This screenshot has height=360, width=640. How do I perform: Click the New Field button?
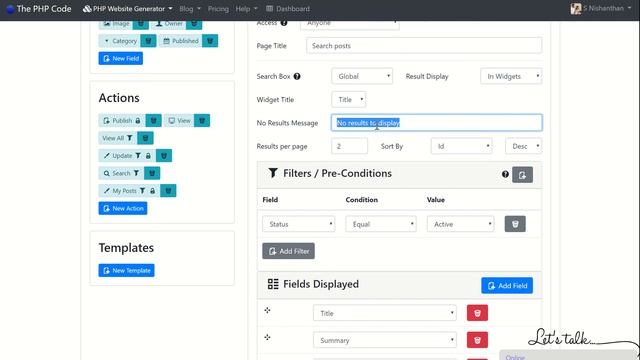pyautogui.click(x=120, y=58)
